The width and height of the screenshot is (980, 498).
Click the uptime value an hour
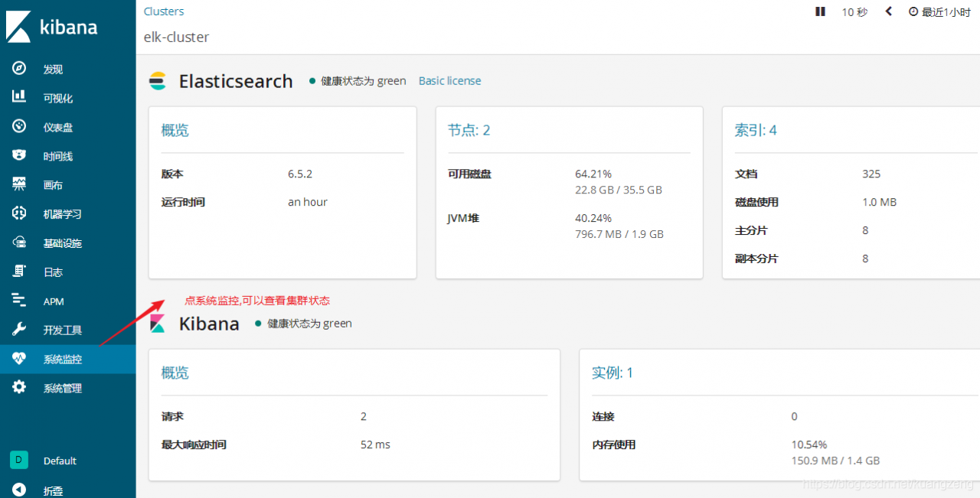coord(308,202)
